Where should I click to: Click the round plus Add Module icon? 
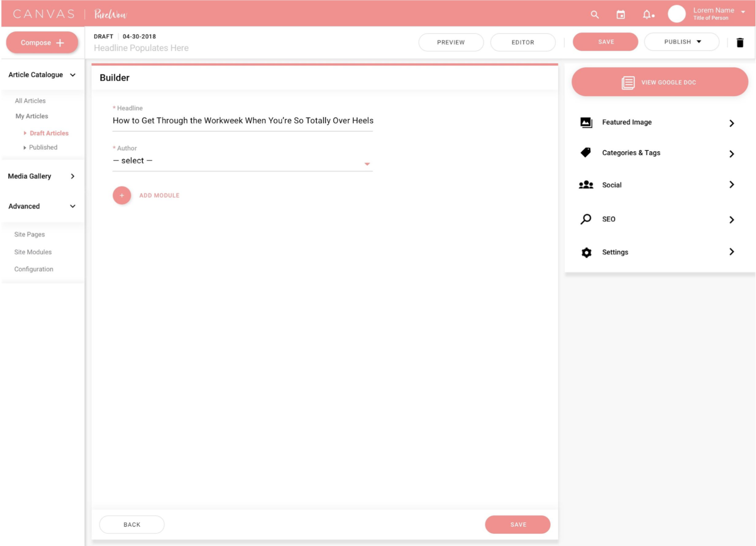point(122,195)
